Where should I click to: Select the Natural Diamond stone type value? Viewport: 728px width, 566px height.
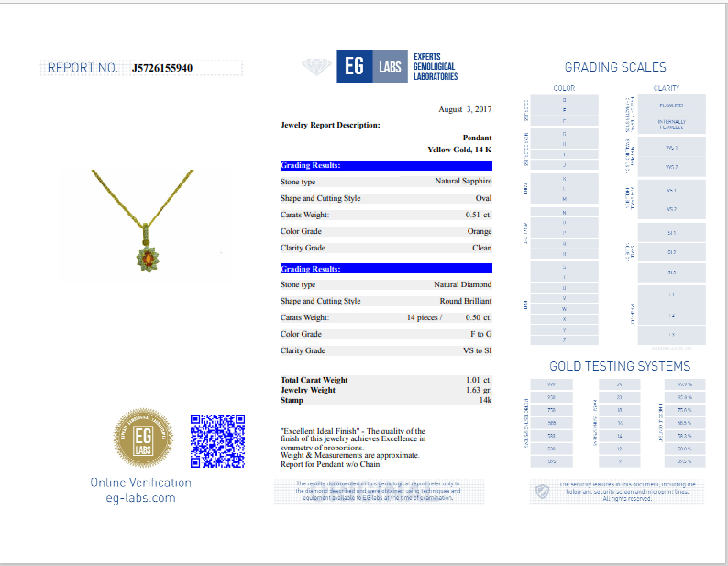tap(462, 284)
